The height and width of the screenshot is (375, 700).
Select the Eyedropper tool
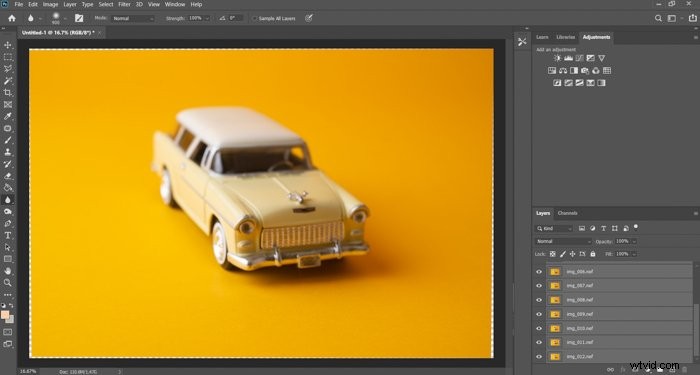[x=8, y=117]
